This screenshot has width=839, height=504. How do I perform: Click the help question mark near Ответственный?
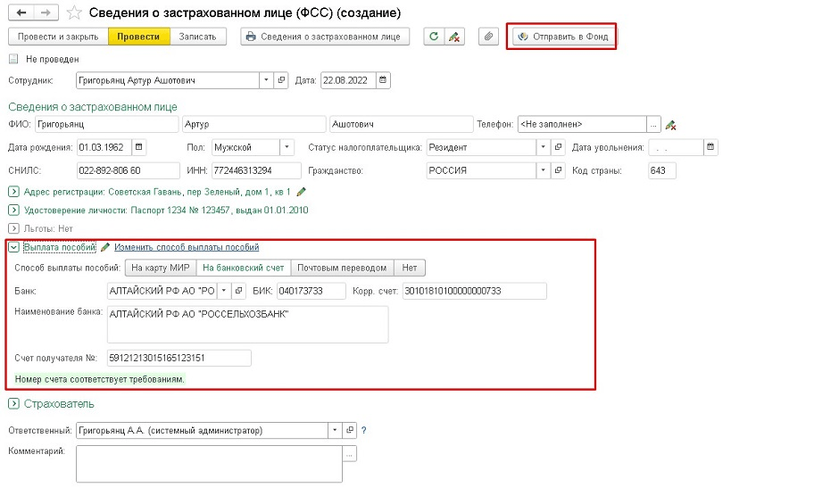pos(364,431)
